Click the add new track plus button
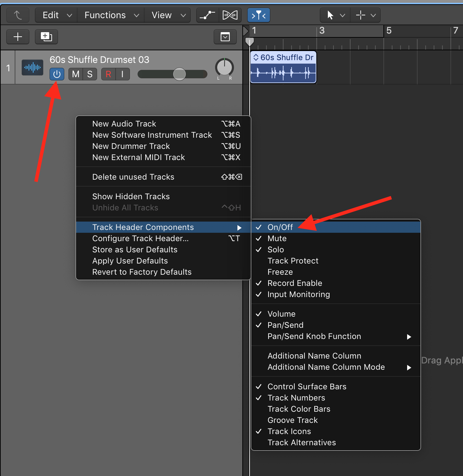The height and width of the screenshot is (476, 463). coord(18,37)
